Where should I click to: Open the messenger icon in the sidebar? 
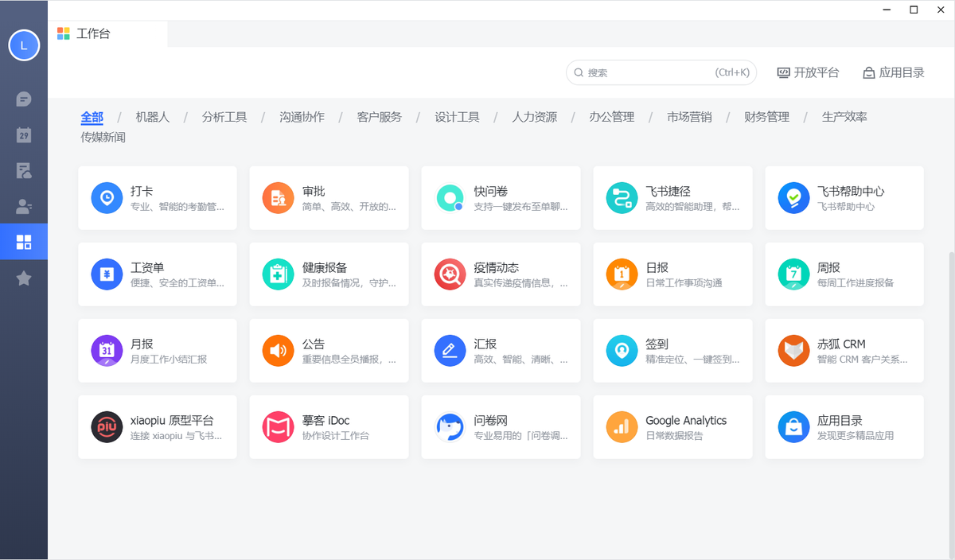tap(23, 99)
